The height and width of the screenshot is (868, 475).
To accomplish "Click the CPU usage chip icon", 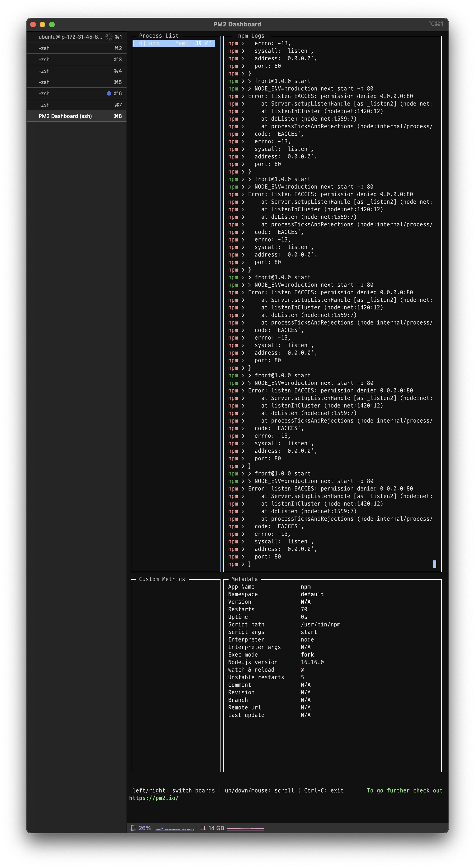I will tap(133, 828).
